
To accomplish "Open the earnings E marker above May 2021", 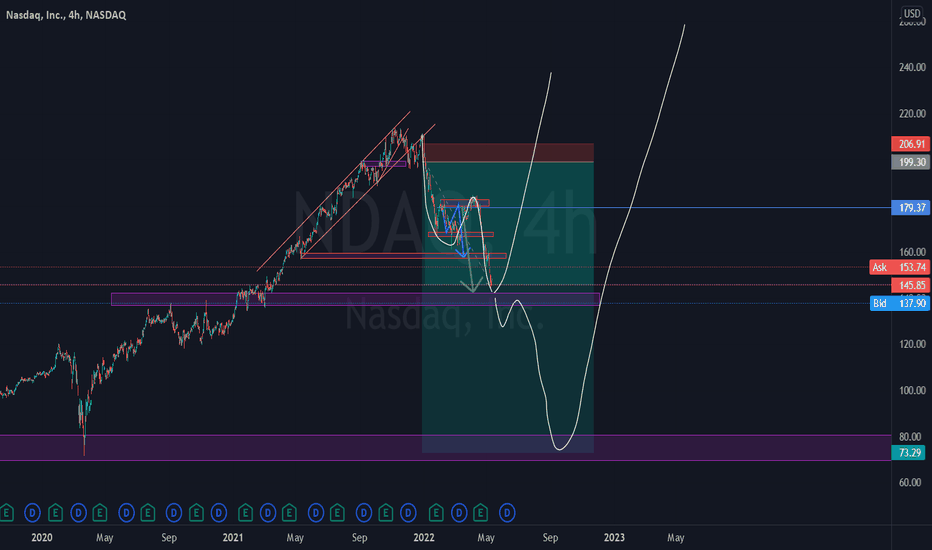I will (x=289, y=513).
